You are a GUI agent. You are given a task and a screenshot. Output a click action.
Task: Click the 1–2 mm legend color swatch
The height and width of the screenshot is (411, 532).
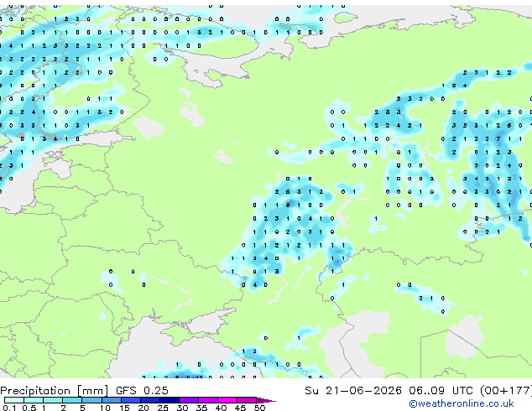(53, 400)
